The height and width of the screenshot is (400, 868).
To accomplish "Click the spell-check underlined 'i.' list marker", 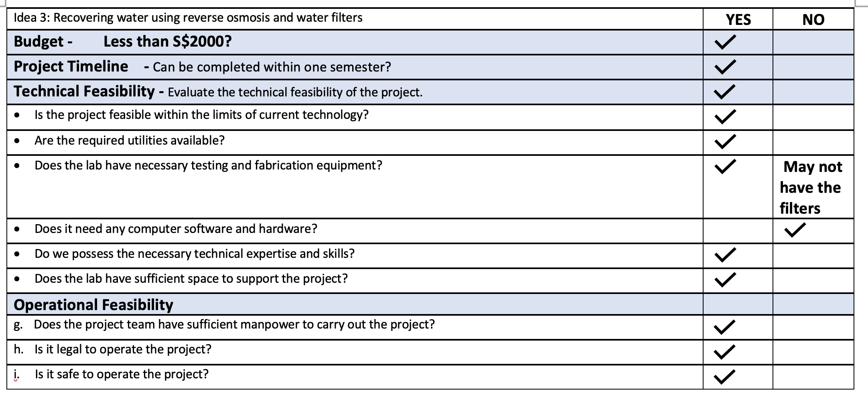I will (16, 375).
